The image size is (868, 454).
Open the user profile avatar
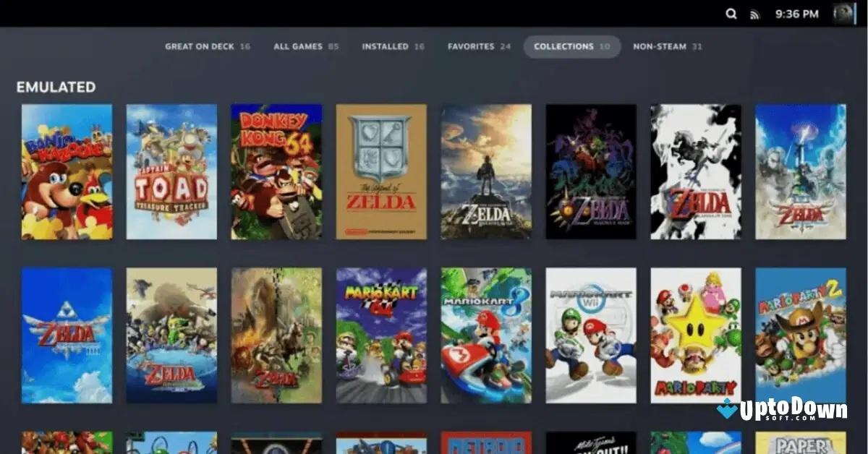tap(845, 13)
